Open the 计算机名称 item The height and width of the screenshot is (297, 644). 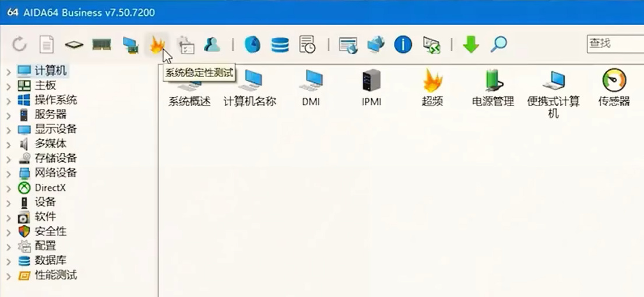249,88
